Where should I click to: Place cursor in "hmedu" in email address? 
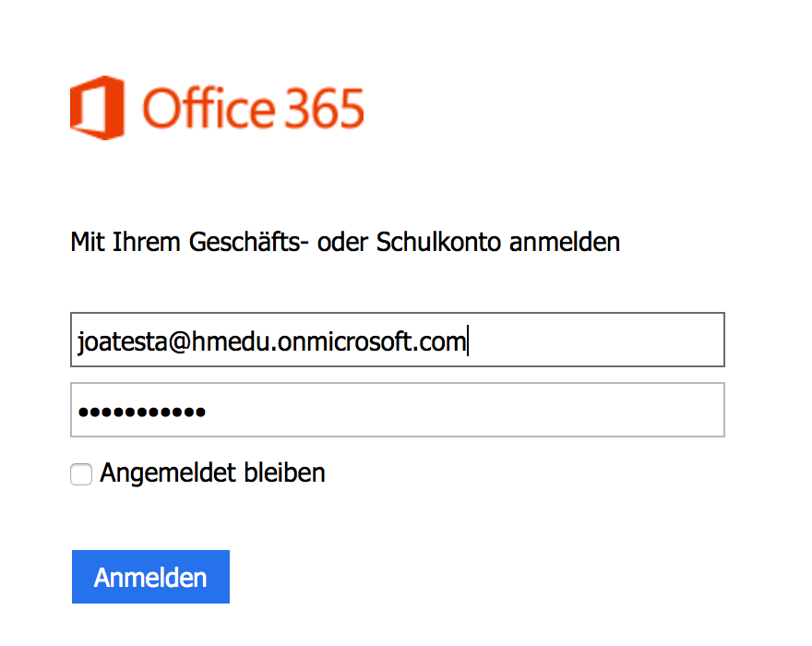[x=232, y=341]
